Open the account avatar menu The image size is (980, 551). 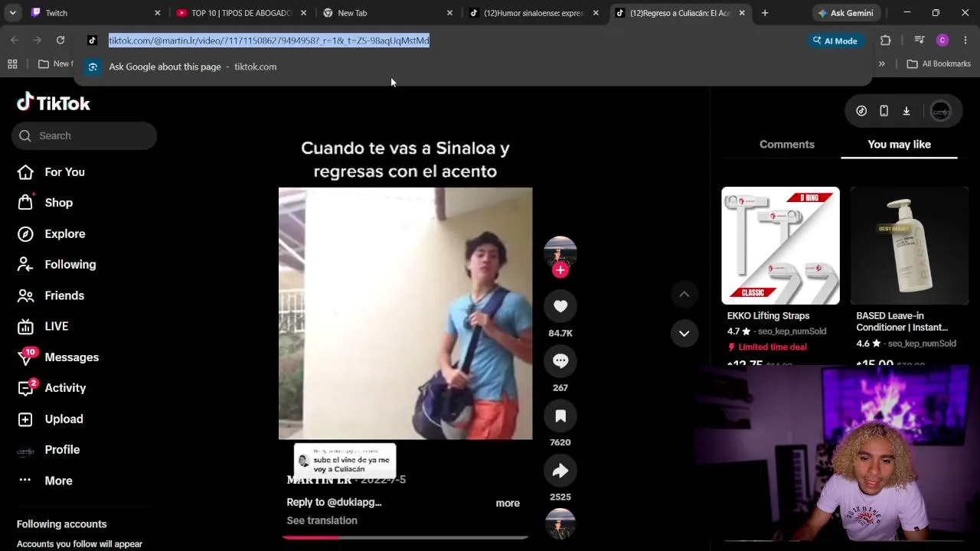(941, 111)
